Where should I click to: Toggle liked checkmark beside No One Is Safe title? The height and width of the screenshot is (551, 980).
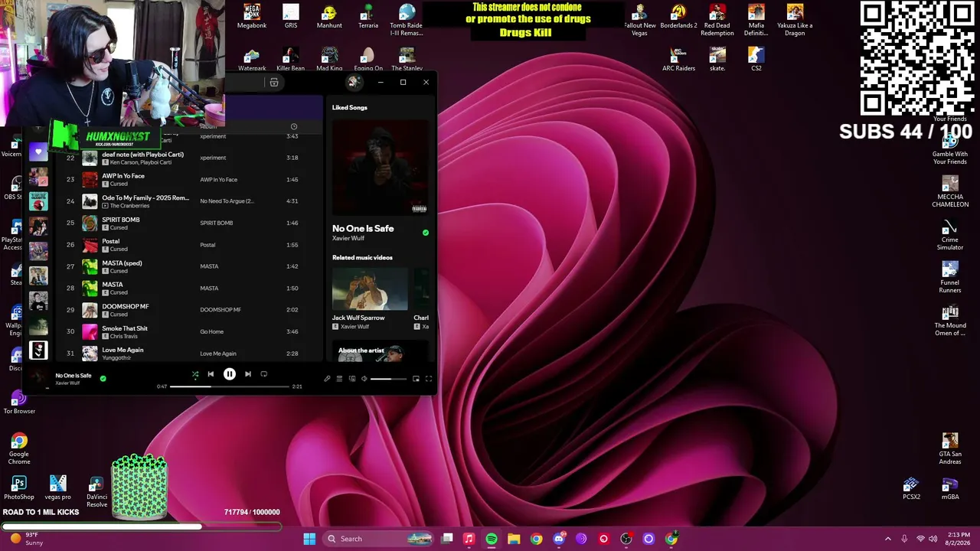(426, 233)
